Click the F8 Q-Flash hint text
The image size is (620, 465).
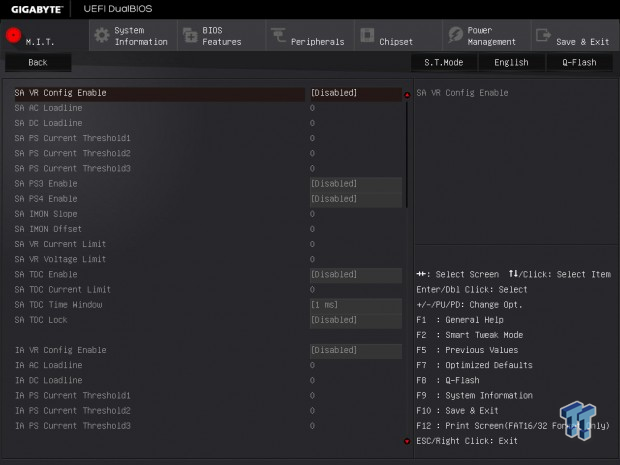448,380
